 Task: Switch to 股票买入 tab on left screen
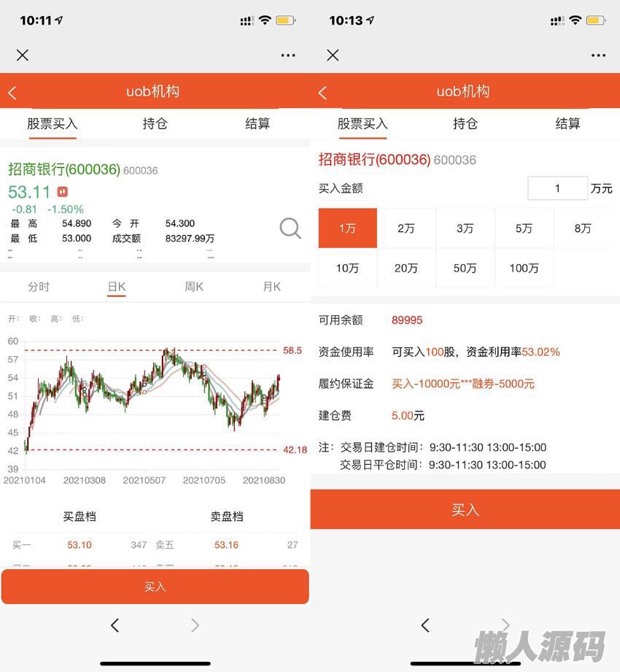(53, 124)
